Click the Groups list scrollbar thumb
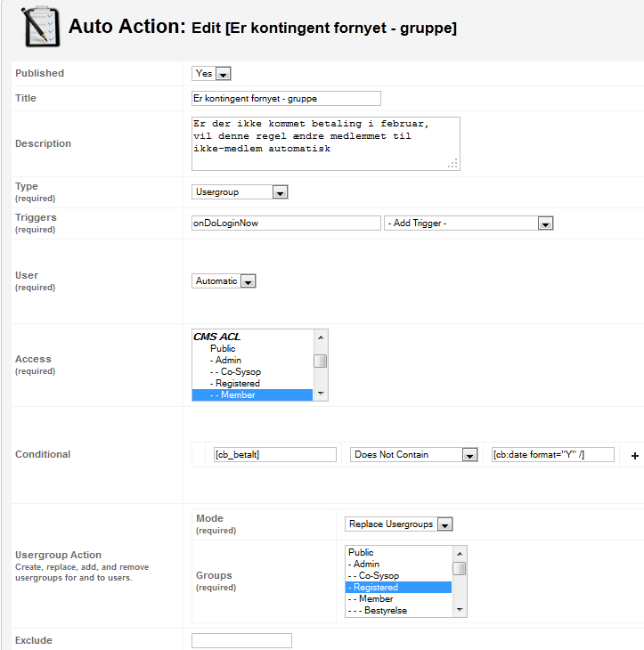Viewport: 644px width, 650px height. (x=460, y=569)
